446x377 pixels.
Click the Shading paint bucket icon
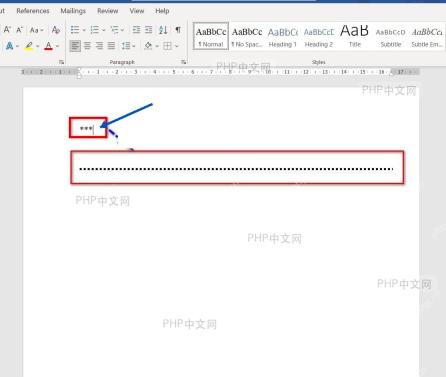tap(148, 45)
